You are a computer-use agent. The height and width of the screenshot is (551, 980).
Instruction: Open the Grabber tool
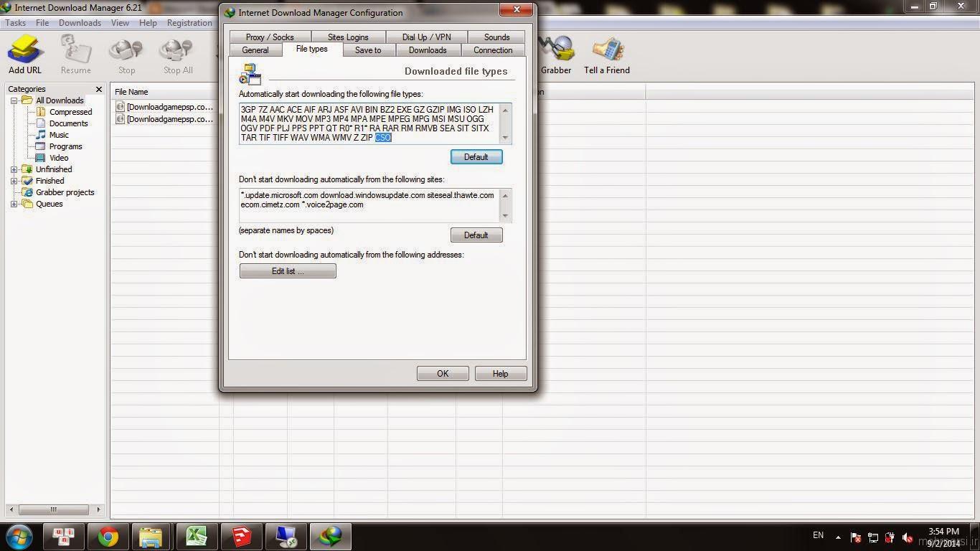pyautogui.click(x=556, y=54)
